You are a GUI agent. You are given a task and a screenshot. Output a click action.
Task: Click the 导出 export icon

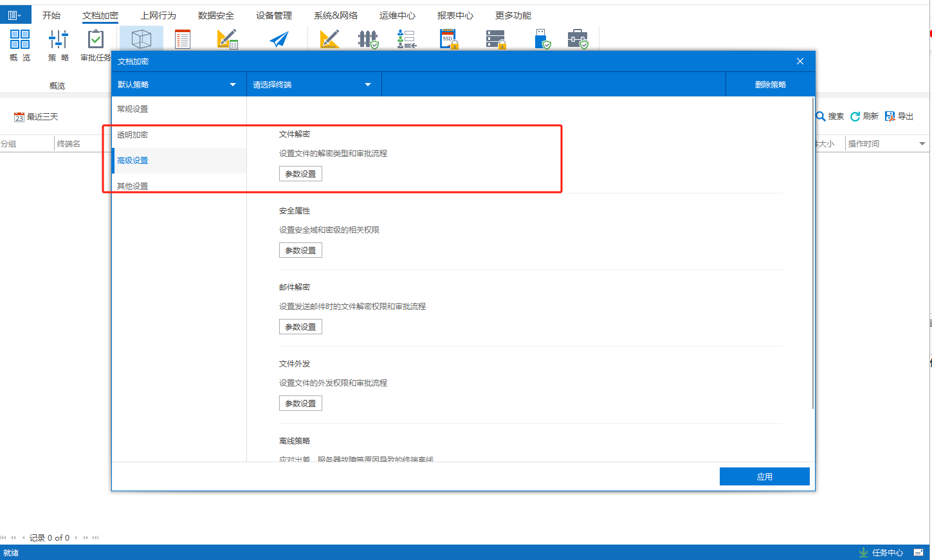[x=890, y=116]
